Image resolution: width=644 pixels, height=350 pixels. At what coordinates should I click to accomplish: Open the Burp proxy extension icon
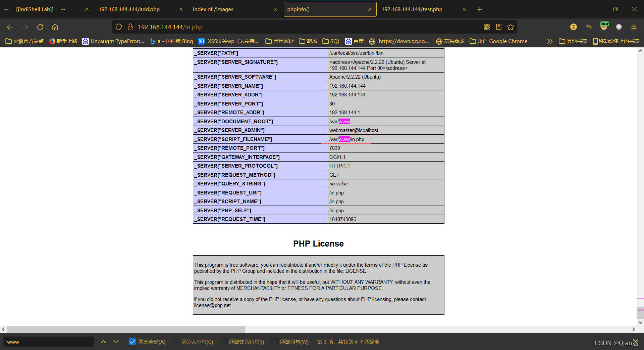tap(604, 26)
